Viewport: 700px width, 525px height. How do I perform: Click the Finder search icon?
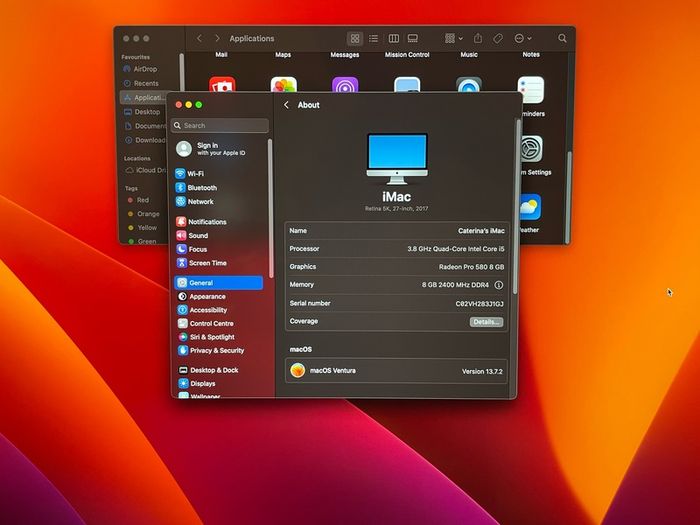point(562,39)
